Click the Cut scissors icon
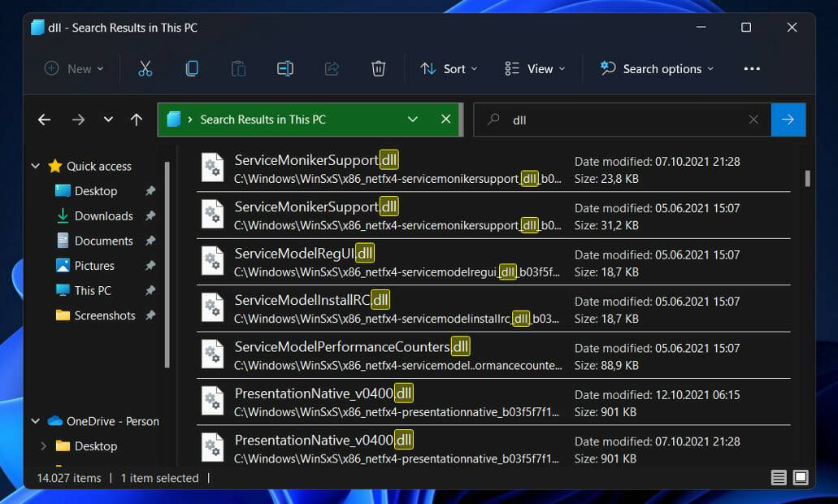The width and height of the screenshot is (838, 504). click(145, 68)
